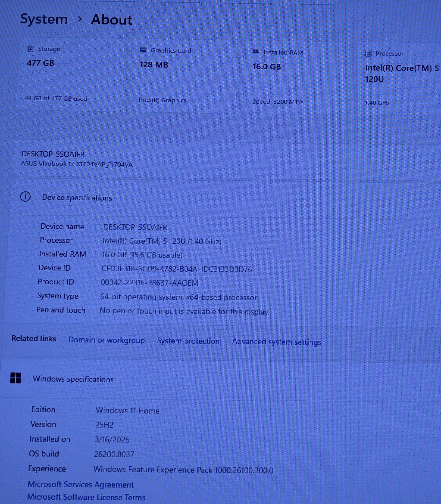Click the Graphics Card icon
441x504 pixels.
(x=144, y=50)
